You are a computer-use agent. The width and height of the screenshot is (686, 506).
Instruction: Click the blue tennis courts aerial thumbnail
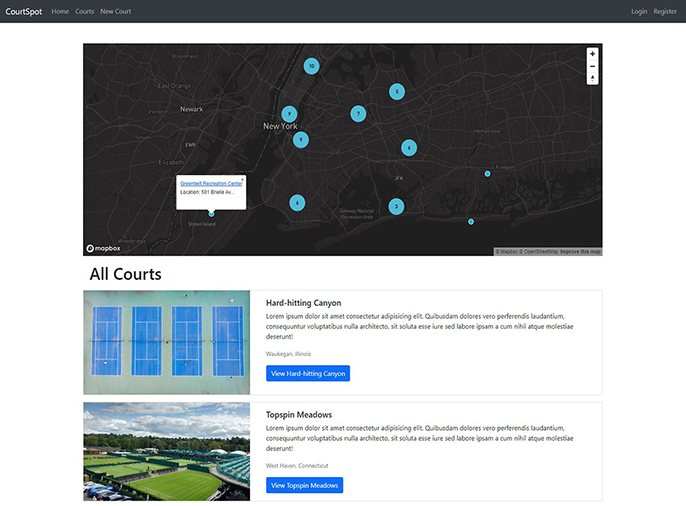(x=167, y=342)
